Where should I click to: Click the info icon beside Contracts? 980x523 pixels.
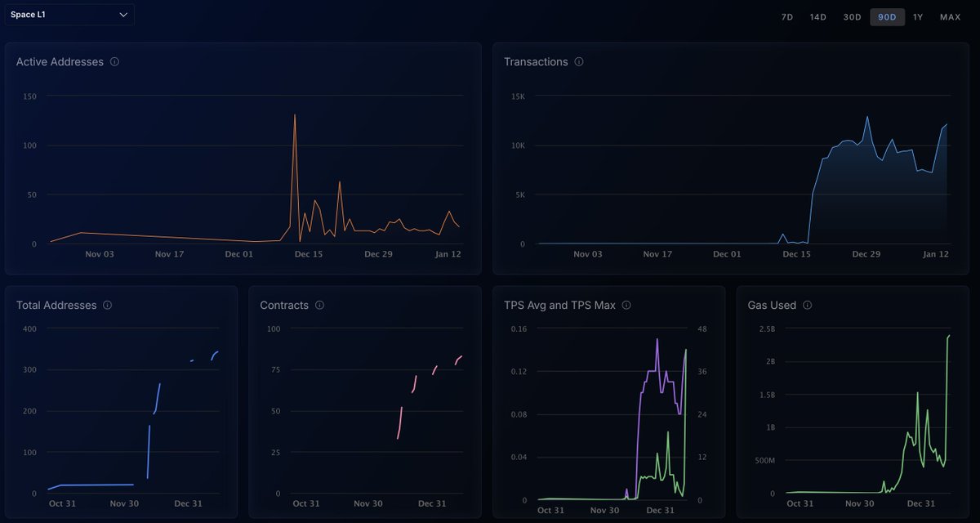tap(319, 306)
